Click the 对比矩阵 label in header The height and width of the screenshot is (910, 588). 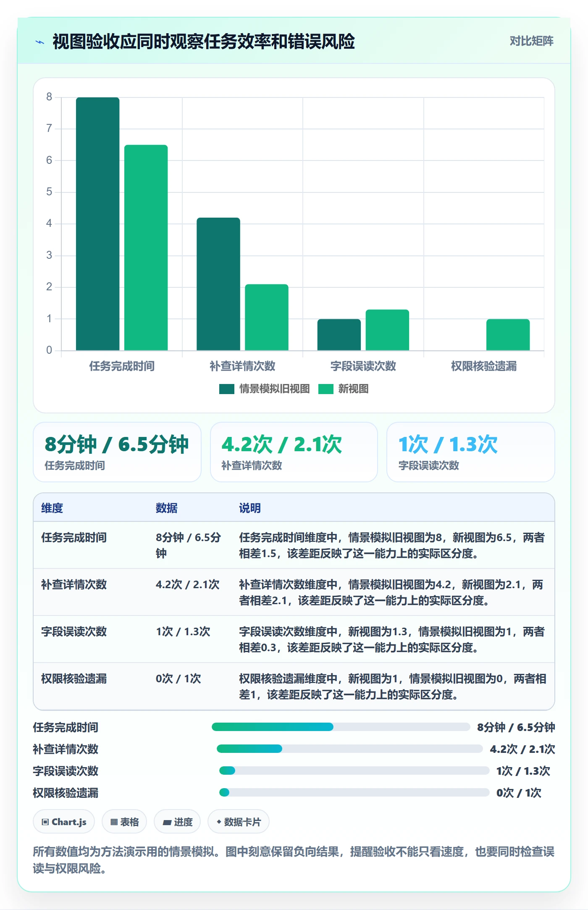pyautogui.click(x=531, y=41)
